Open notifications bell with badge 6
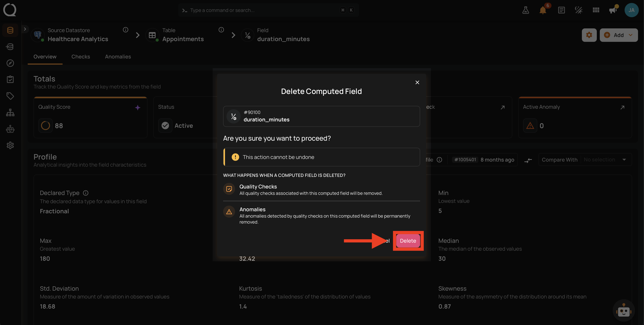 click(543, 10)
